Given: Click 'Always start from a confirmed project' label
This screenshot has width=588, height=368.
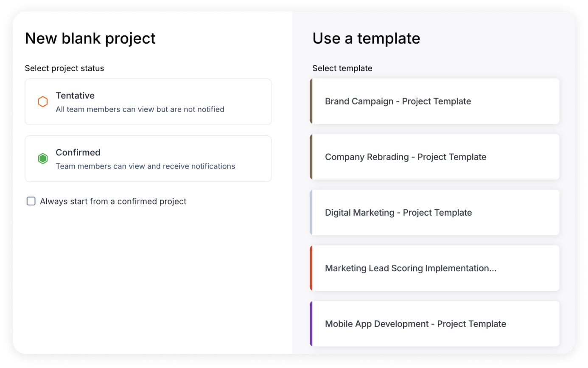Looking at the screenshot, I should [113, 202].
